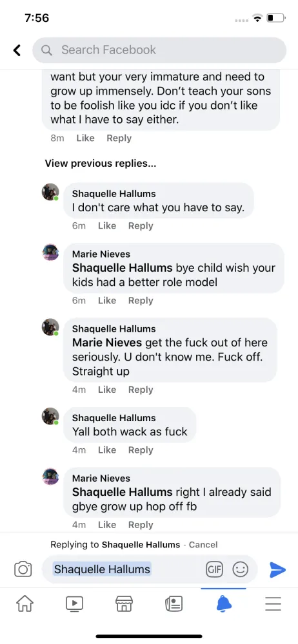Focus the Search Facebook field
This screenshot has width=298, height=644.
point(159,50)
